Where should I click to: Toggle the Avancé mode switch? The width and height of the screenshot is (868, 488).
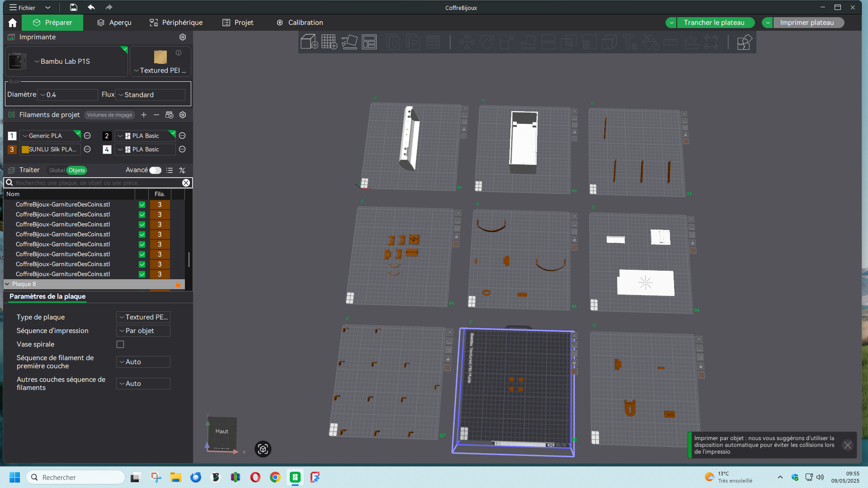point(155,170)
